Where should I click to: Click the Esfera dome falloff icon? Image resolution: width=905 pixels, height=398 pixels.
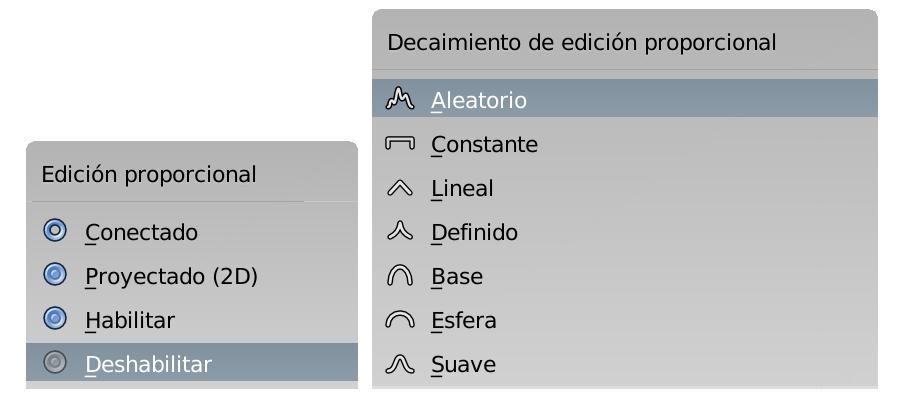(399, 320)
